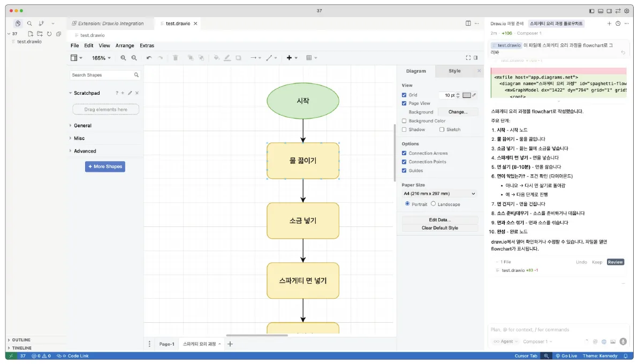Click the search magnifier in Search Shapes
This screenshot has width=638, height=364.
point(136,75)
